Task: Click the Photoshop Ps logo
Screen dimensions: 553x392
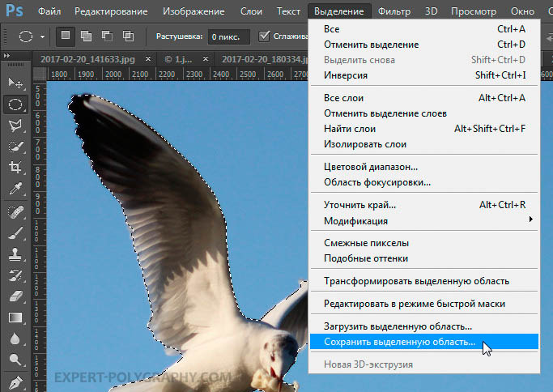Action: (15, 11)
